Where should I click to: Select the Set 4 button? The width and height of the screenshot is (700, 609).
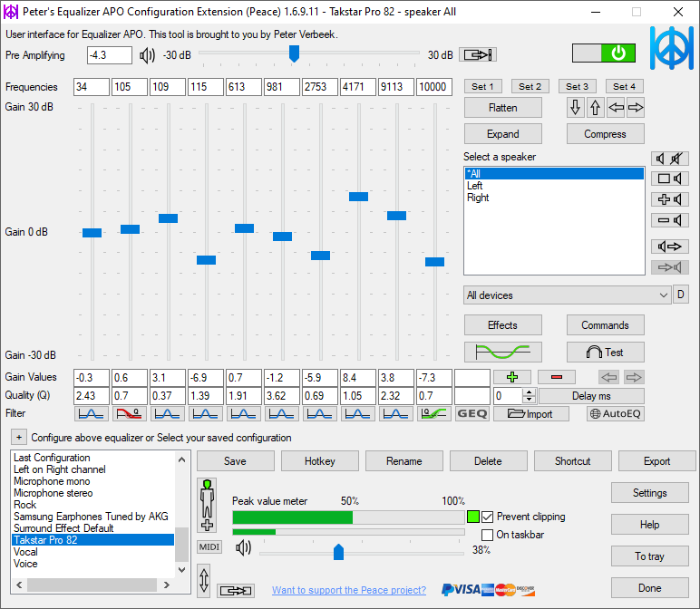pyautogui.click(x=624, y=87)
